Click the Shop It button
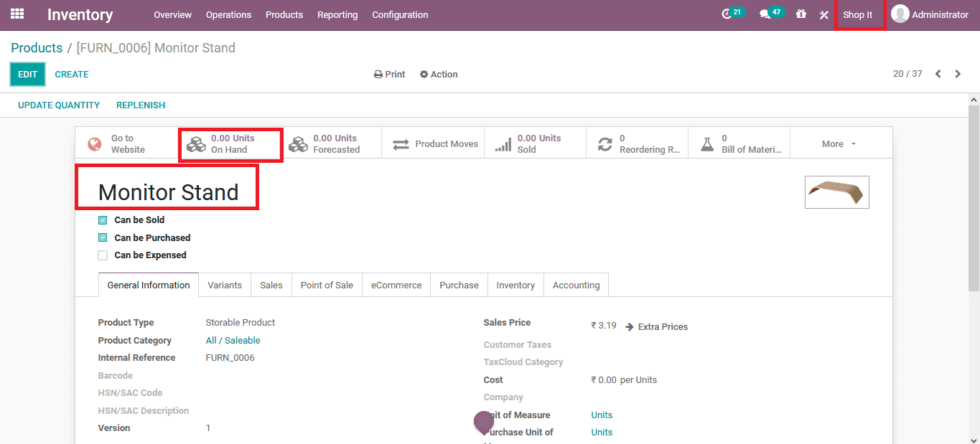This screenshot has height=444, width=980. [x=858, y=15]
